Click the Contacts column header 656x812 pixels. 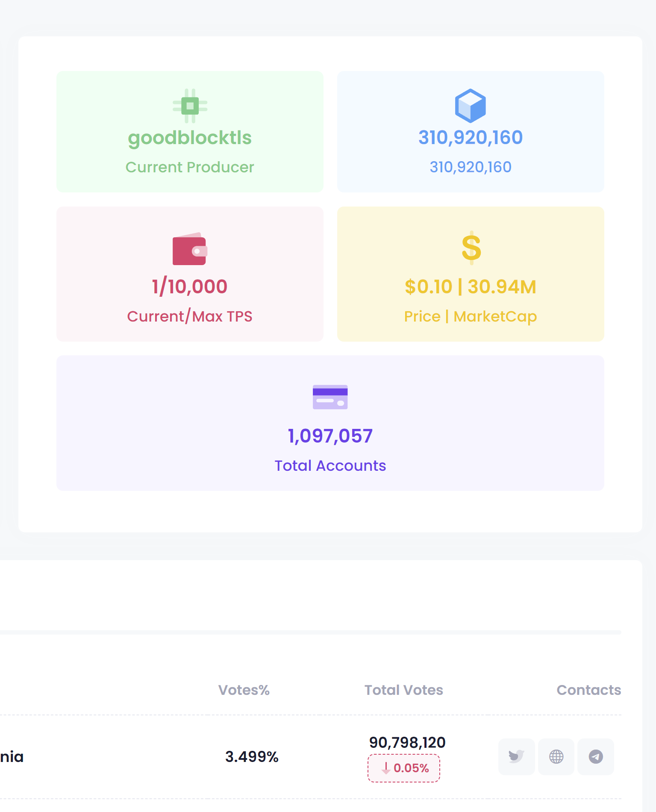pos(588,690)
